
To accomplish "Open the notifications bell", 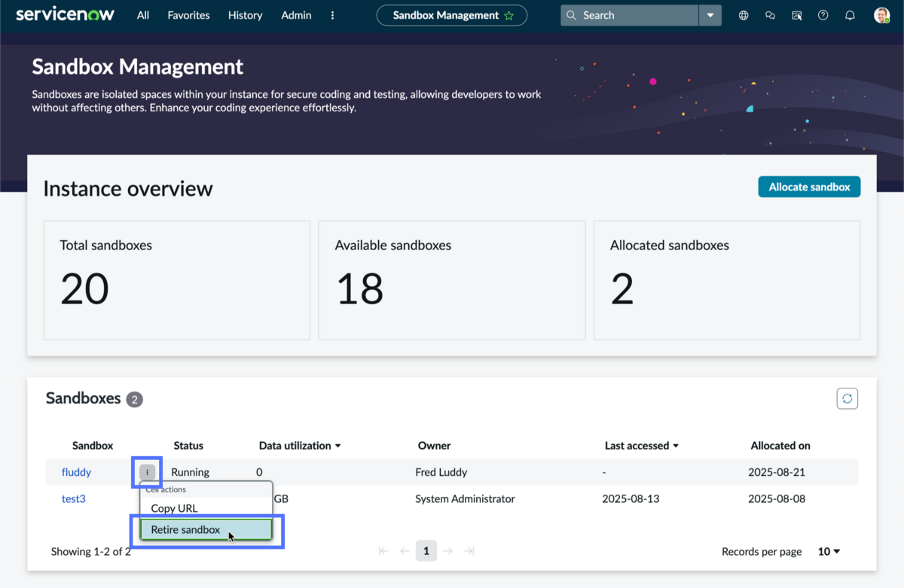I will click(850, 15).
